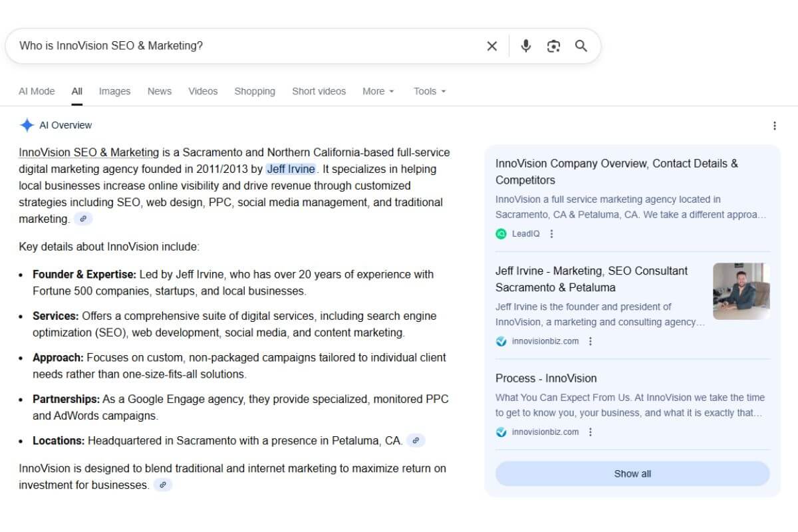Open the Tools dropdown

(430, 91)
